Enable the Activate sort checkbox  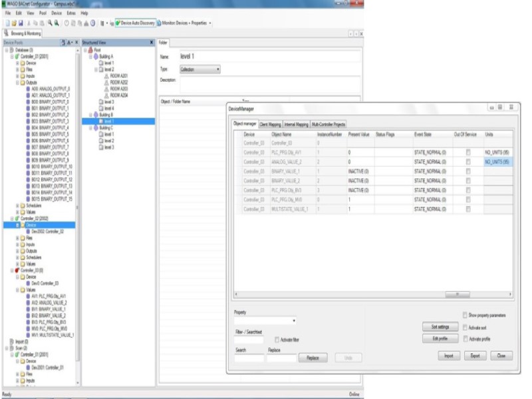coord(465,327)
